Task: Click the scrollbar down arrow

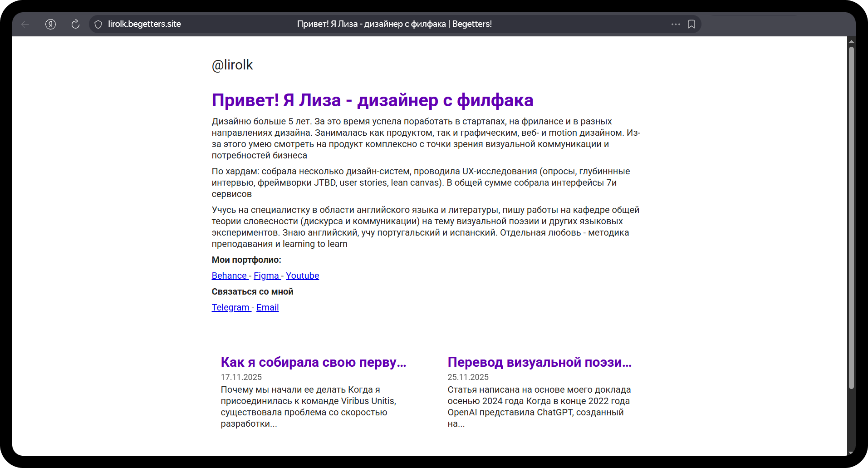Action: pyautogui.click(x=851, y=452)
